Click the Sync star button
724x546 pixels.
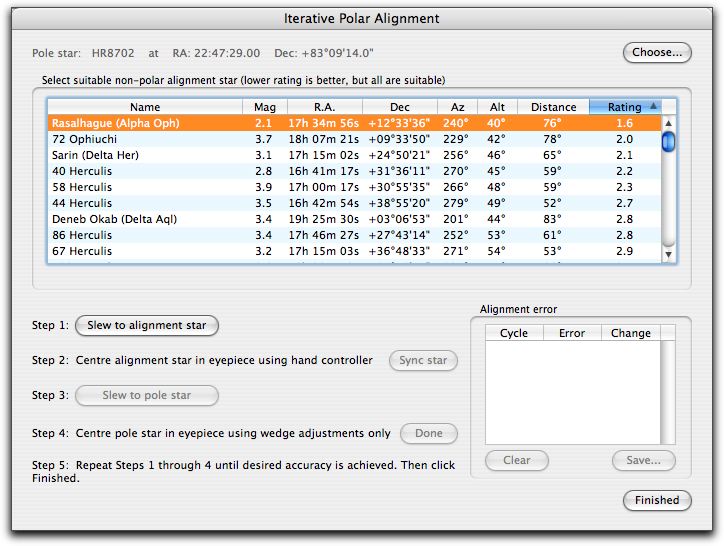point(423,361)
